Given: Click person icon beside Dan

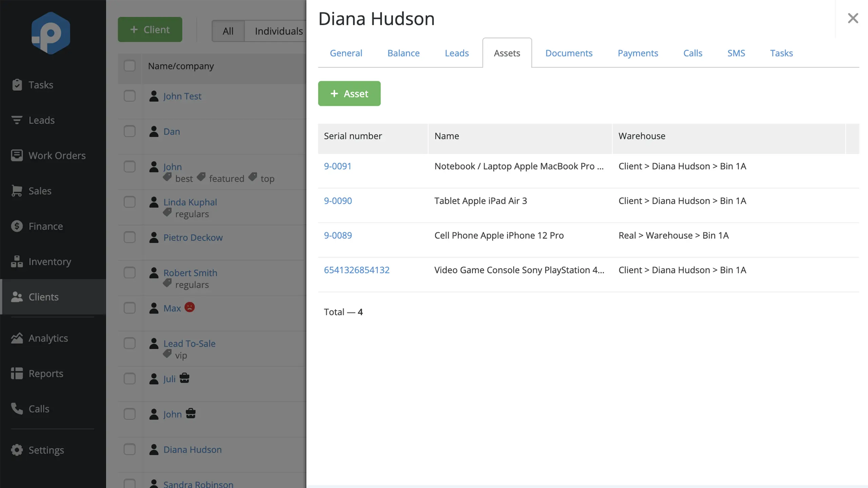Looking at the screenshot, I should tap(154, 131).
